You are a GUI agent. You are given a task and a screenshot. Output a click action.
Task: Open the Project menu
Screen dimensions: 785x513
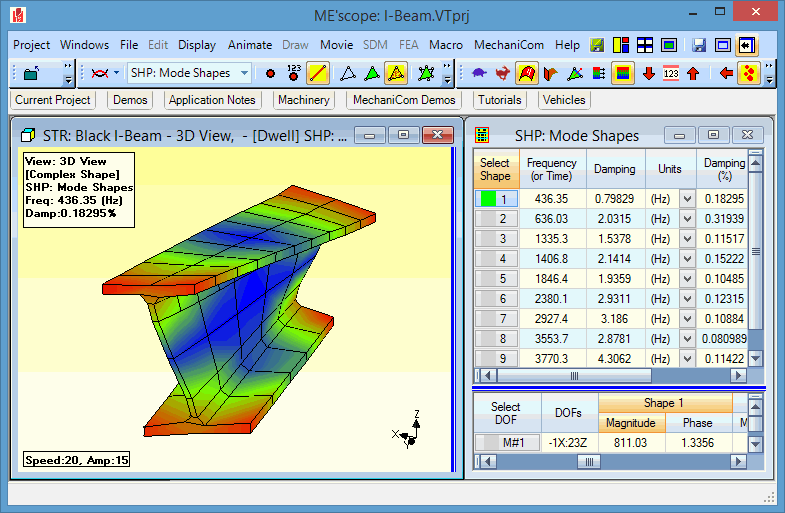pyautogui.click(x=32, y=45)
